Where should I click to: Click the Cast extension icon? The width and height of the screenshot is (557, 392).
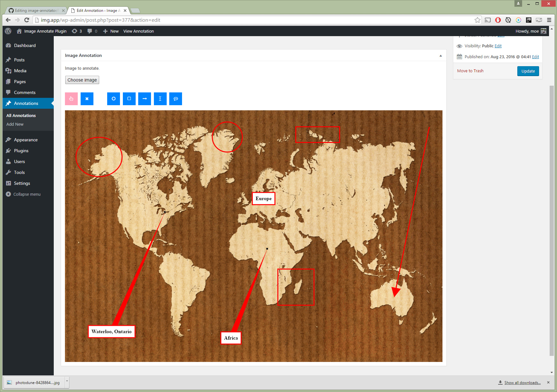tap(488, 20)
